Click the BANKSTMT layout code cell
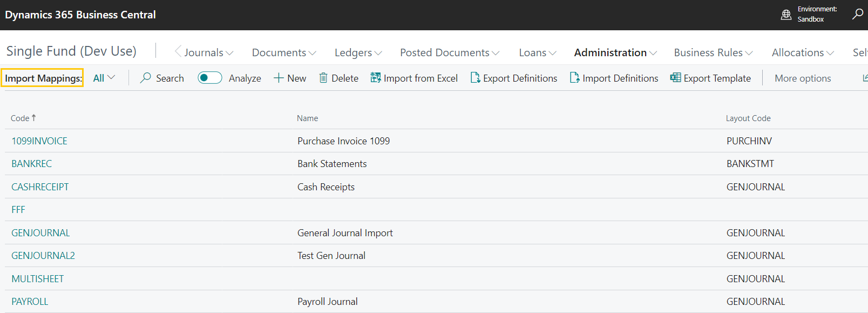This screenshot has height=313, width=868. pos(750,163)
